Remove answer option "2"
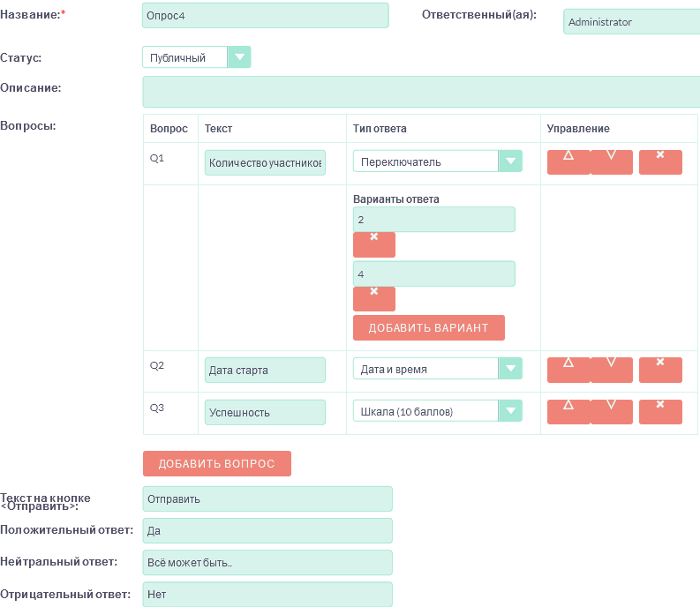Image resolution: width=700 pixels, height=607 pixels. [x=374, y=244]
